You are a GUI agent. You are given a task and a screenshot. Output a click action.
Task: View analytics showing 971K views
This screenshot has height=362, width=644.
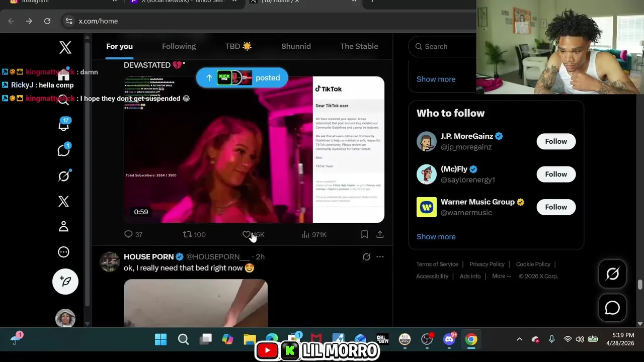click(x=314, y=234)
